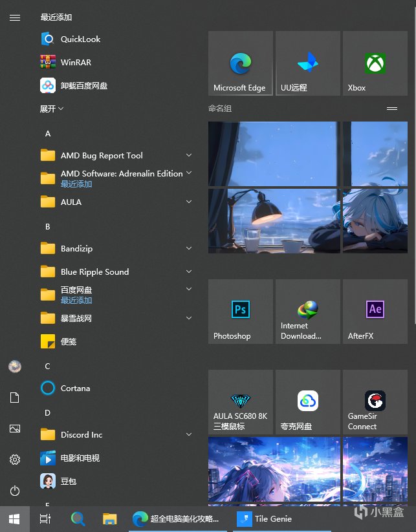Switch to the Tile Genie taskbar window
Screen dimensions: 416x532
point(281,519)
